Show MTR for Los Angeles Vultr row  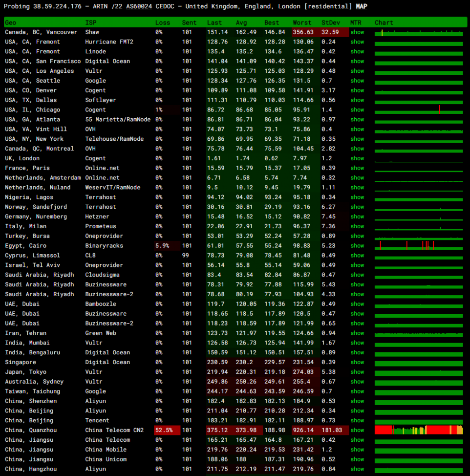(x=357, y=71)
